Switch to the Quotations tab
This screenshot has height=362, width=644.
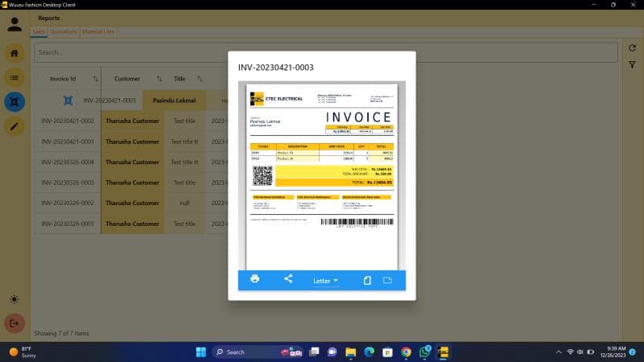pos(64,32)
